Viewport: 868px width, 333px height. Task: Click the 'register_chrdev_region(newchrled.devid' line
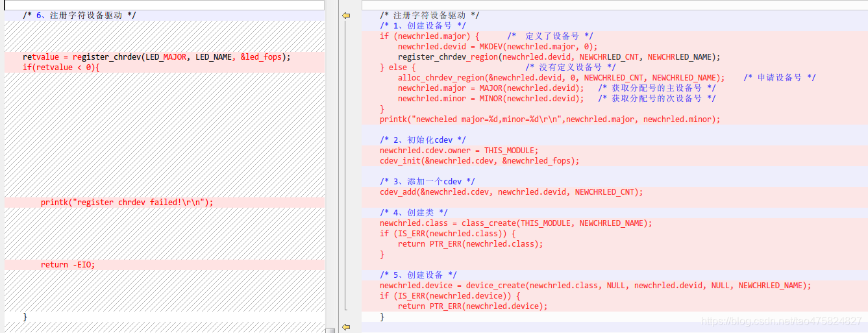coord(559,57)
